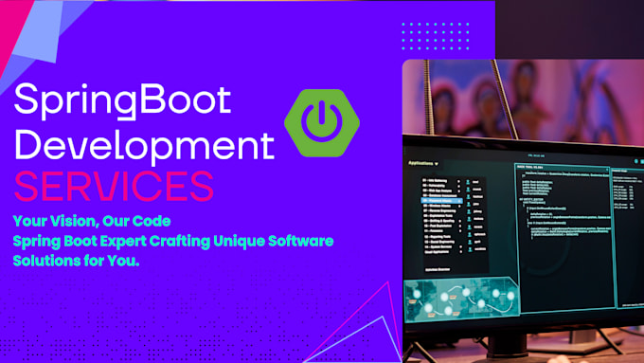Screen dimensions: 644x363
Task: Click the "Solutions for You." text
Action: [77, 261]
